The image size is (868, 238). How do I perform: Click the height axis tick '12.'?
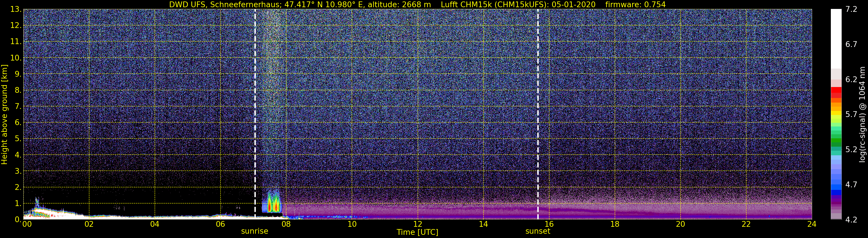point(16,25)
